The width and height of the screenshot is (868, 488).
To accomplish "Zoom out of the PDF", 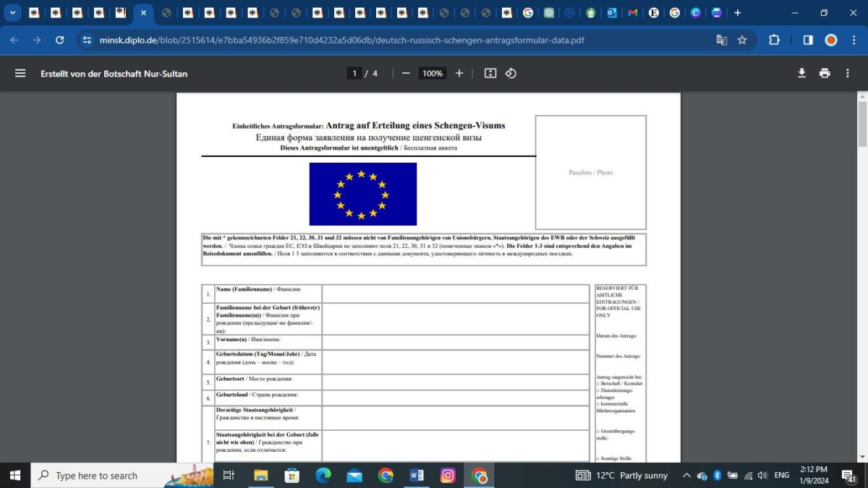I will 405,73.
